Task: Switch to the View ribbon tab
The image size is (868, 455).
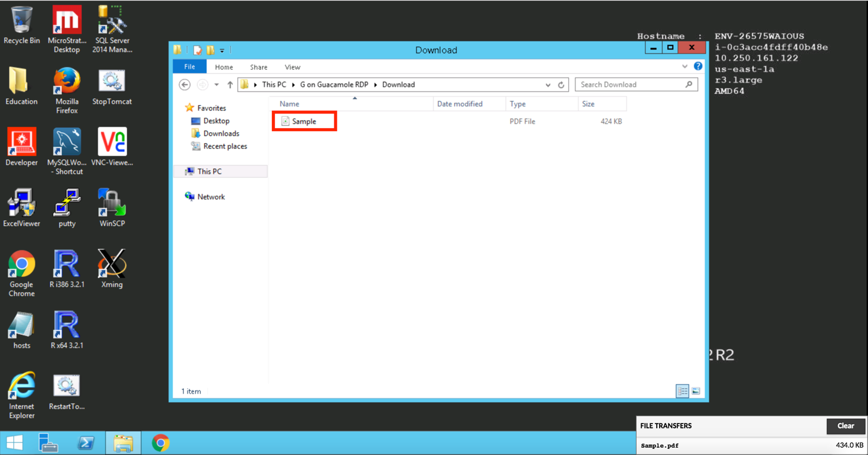Action: (292, 67)
